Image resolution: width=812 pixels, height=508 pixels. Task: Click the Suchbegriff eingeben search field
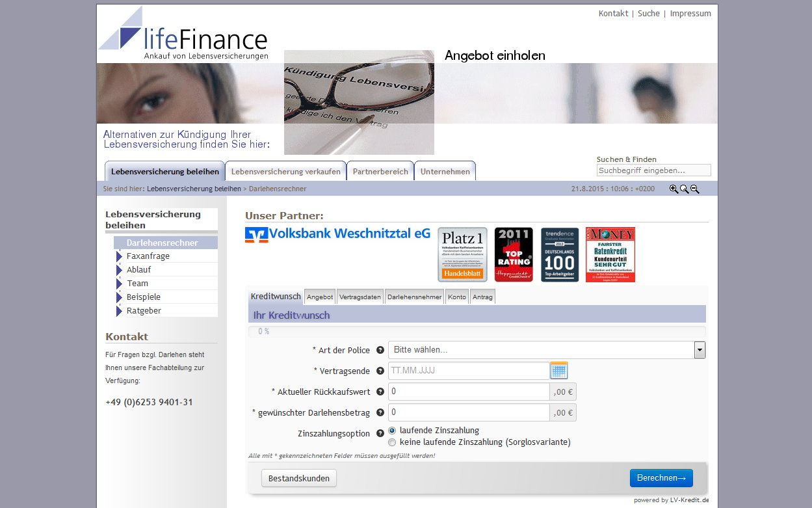pyautogui.click(x=654, y=170)
